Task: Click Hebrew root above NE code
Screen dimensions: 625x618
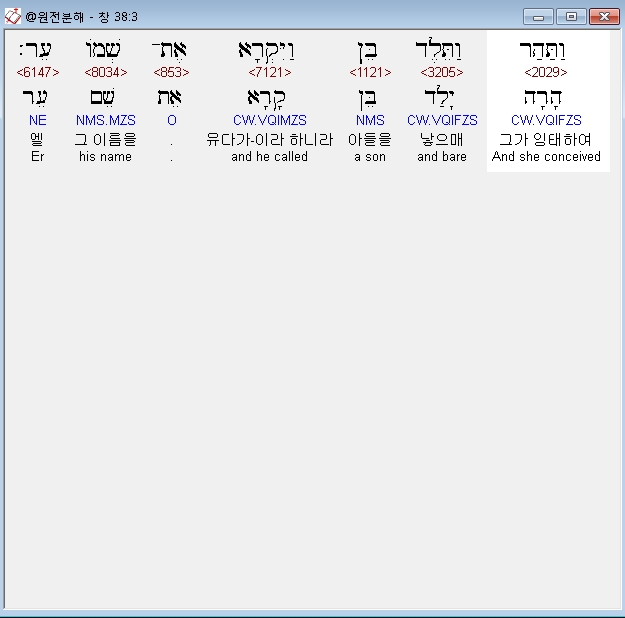Action: [x=35, y=98]
